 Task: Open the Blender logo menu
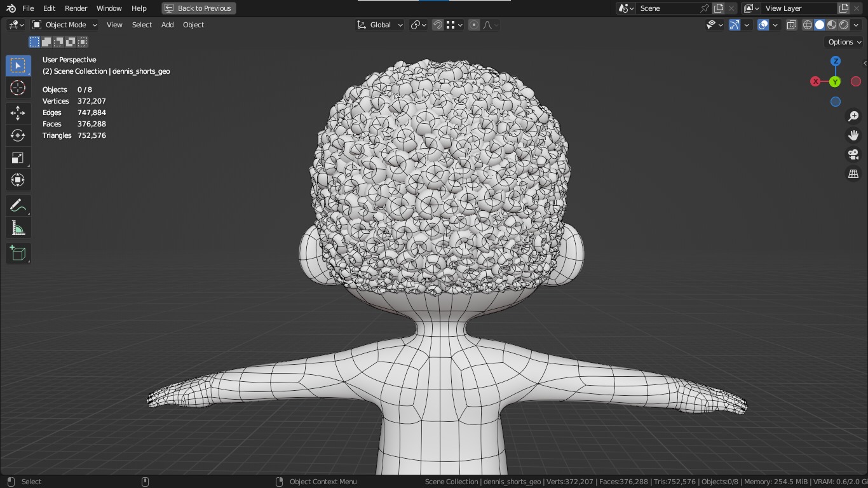tap(11, 8)
